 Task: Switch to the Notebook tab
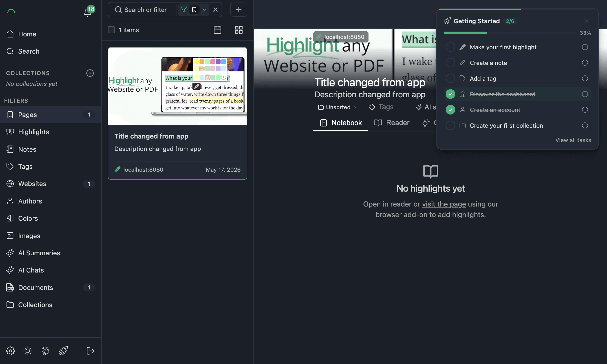341,123
